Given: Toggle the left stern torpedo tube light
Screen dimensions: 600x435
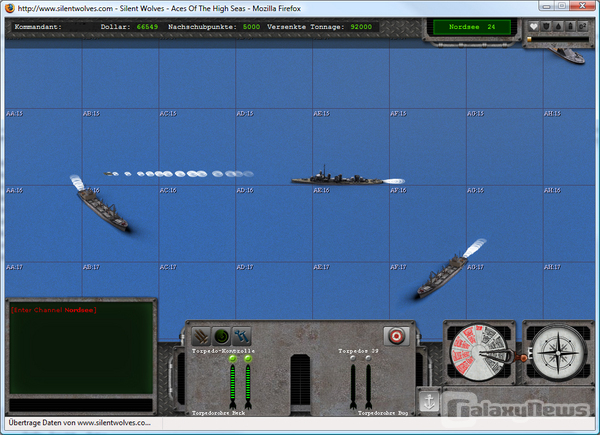Looking at the screenshot, I should [x=233, y=359].
